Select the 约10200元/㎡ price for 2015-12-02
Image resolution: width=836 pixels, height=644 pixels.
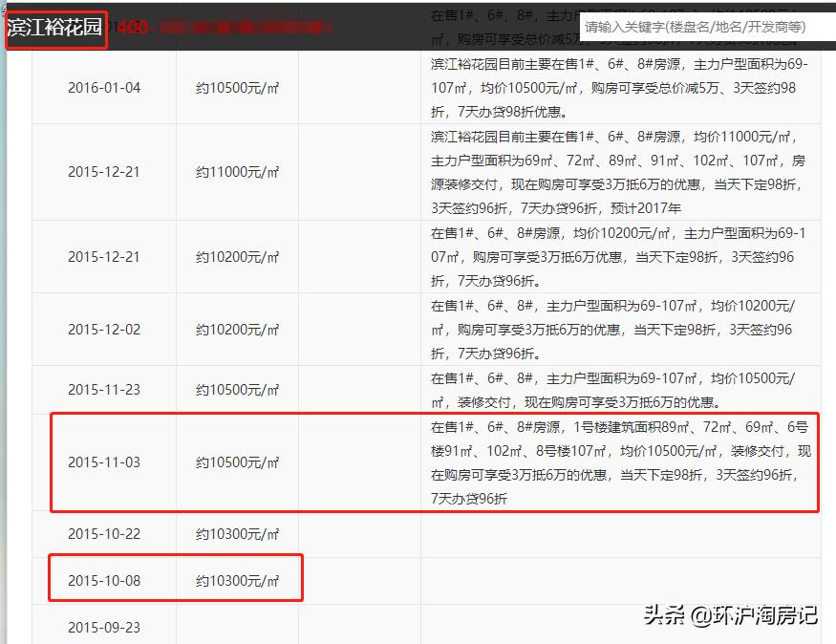pyautogui.click(x=236, y=329)
